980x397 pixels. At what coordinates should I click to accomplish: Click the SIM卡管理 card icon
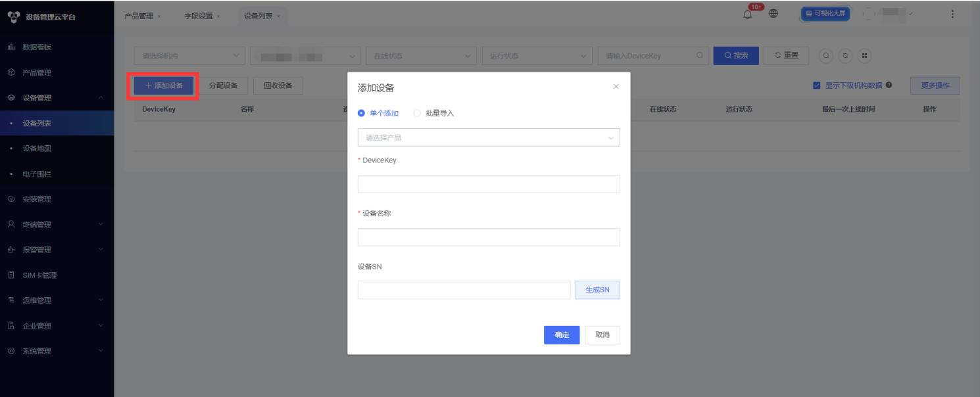click(11, 275)
